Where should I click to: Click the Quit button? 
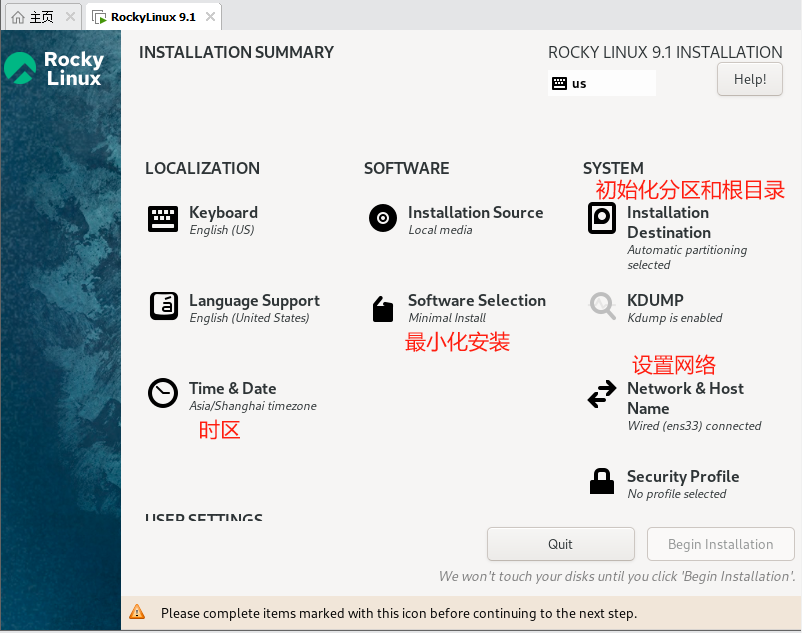click(560, 544)
